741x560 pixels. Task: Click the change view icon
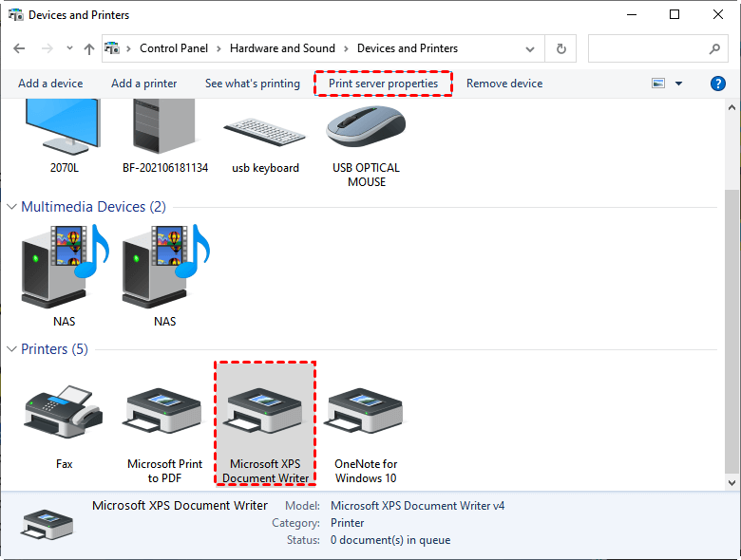[x=658, y=84]
